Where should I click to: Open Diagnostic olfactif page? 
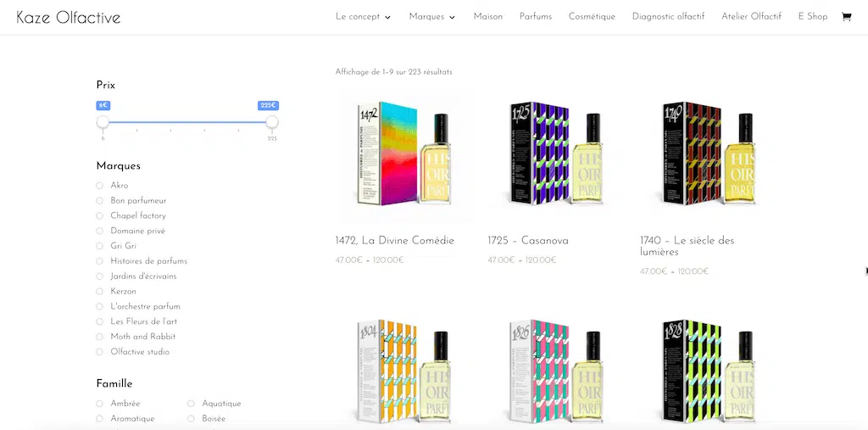pyautogui.click(x=668, y=17)
